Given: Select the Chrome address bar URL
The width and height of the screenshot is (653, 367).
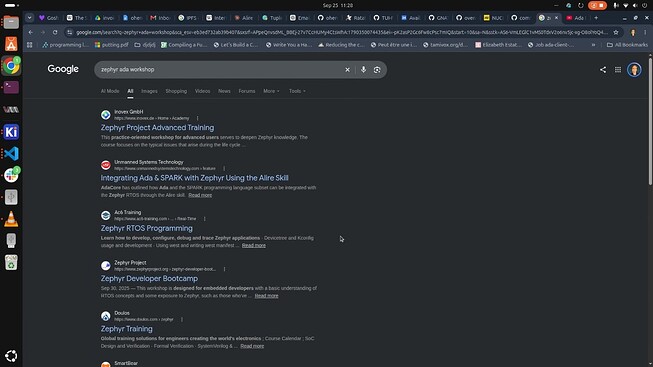Looking at the screenshot, I should (341, 32).
